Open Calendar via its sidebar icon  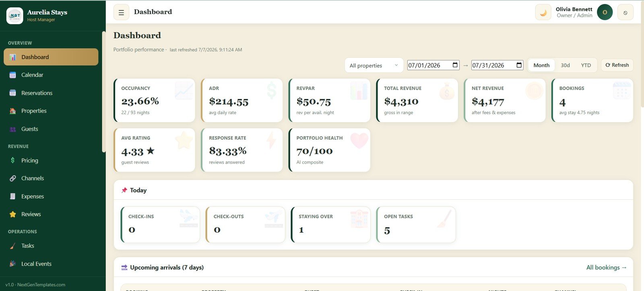(x=13, y=75)
